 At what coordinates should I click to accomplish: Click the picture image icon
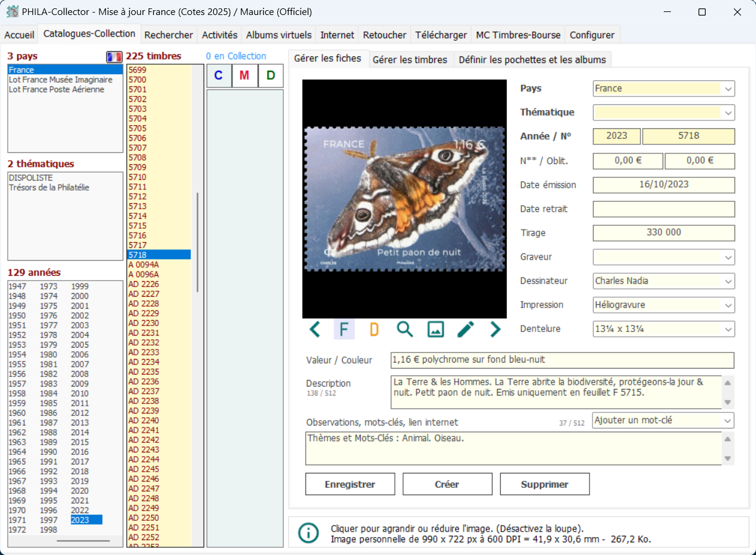click(x=436, y=329)
